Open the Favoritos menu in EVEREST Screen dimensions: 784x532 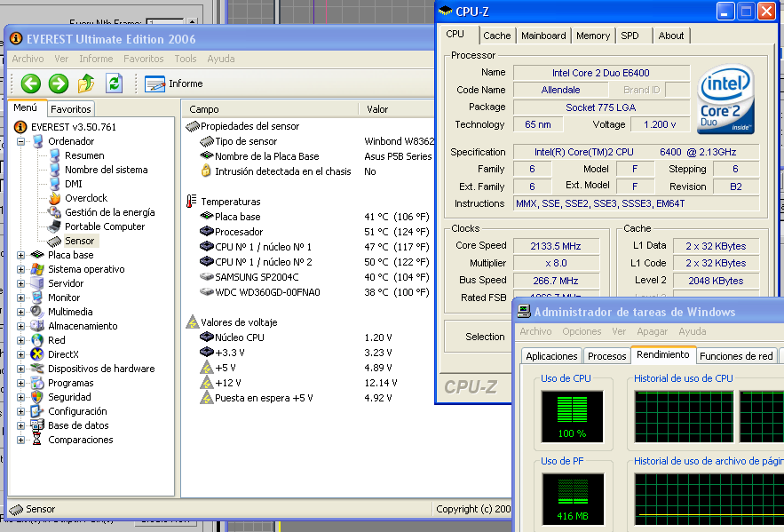(x=144, y=59)
